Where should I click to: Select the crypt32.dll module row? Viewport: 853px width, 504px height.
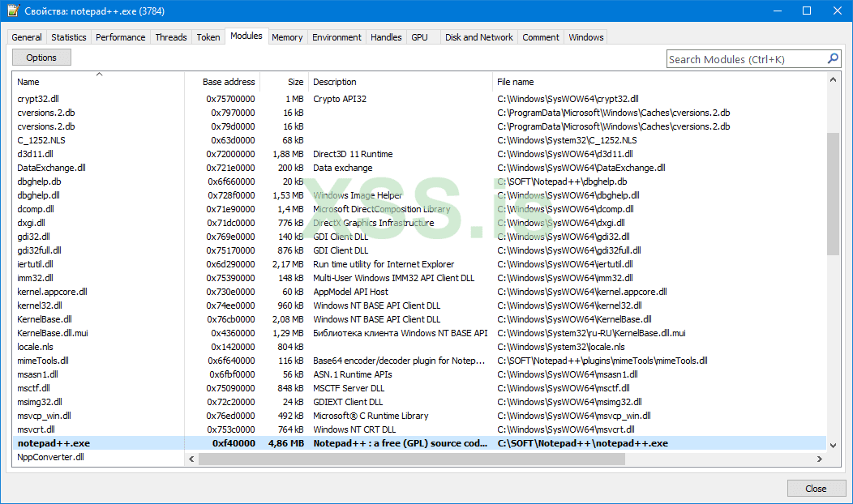tap(419, 99)
